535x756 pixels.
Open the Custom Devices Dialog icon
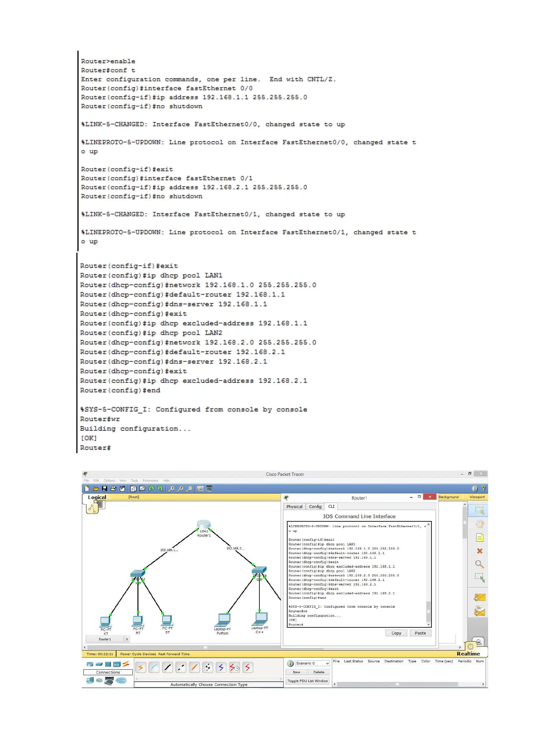(209, 489)
